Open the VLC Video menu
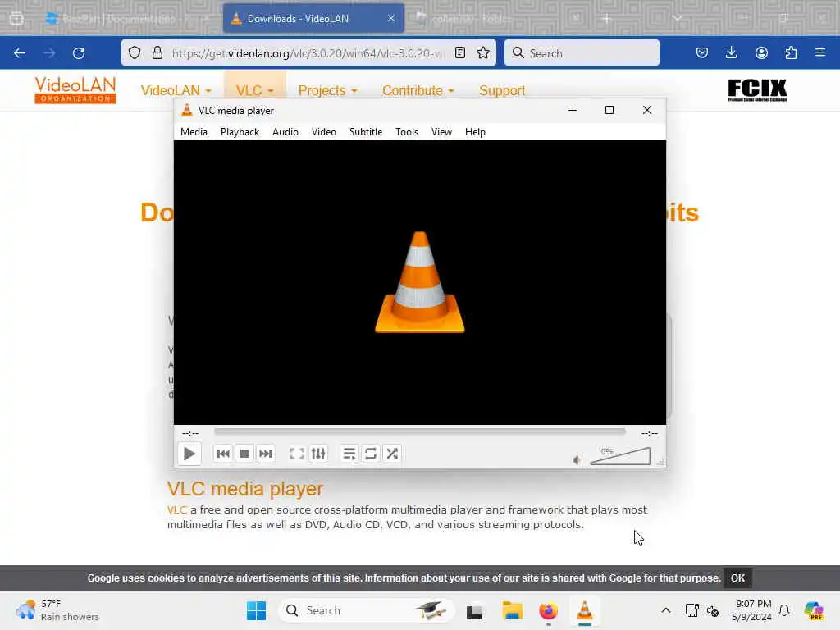840x630 pixels. tap(323, 132)
